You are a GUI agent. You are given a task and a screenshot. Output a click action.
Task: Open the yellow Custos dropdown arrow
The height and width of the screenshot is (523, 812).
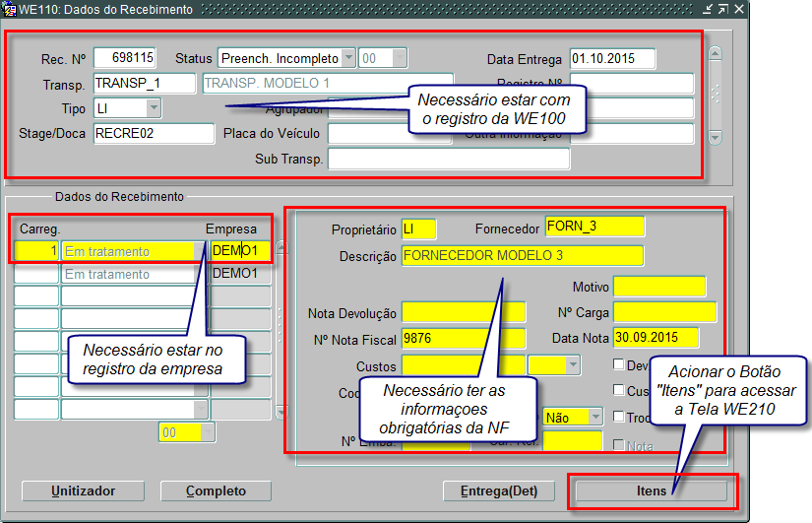(x=573, y=364)
